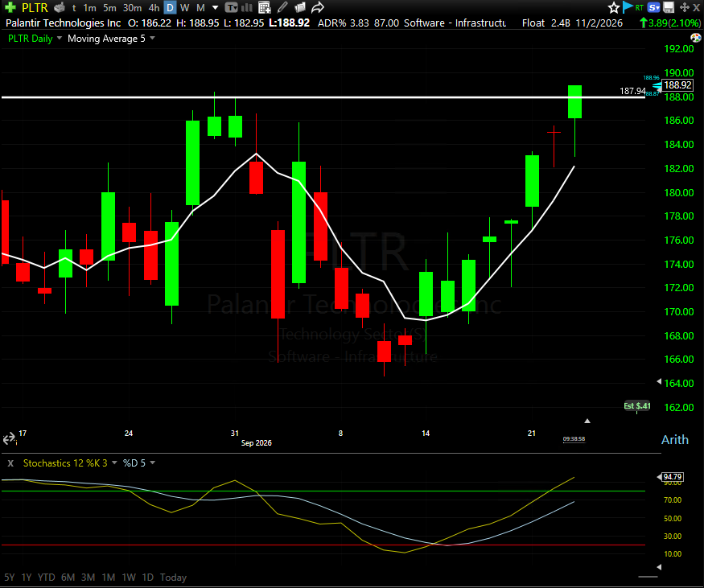
Task: Zoom chart to 5Y range
Action: [x=10, y=578]
